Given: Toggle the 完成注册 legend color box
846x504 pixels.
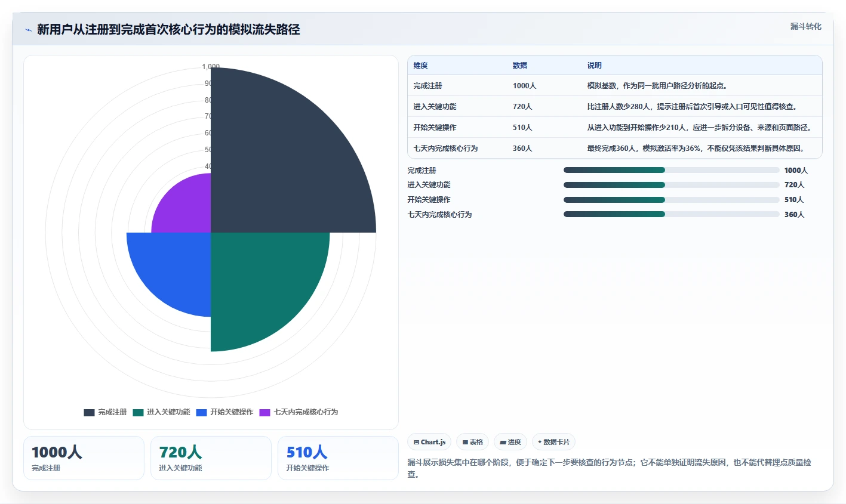Looking at the screenshot, I should (x=89, y=413).
